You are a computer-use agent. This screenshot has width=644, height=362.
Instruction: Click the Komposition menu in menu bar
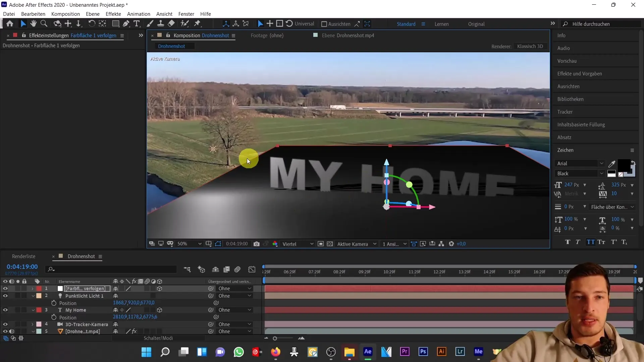65,14
